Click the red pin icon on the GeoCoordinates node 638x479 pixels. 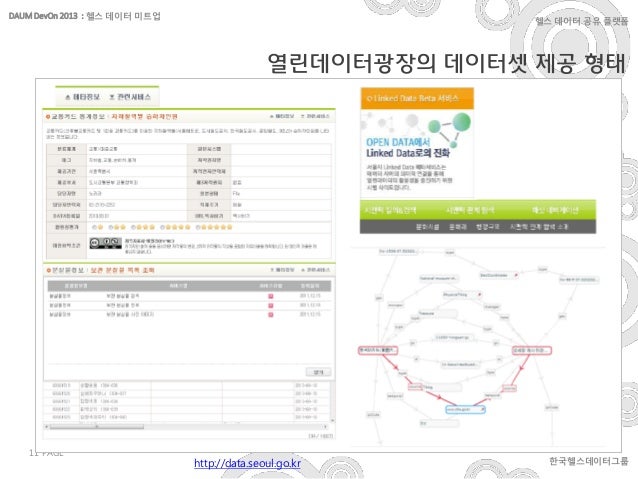(516, 275)
